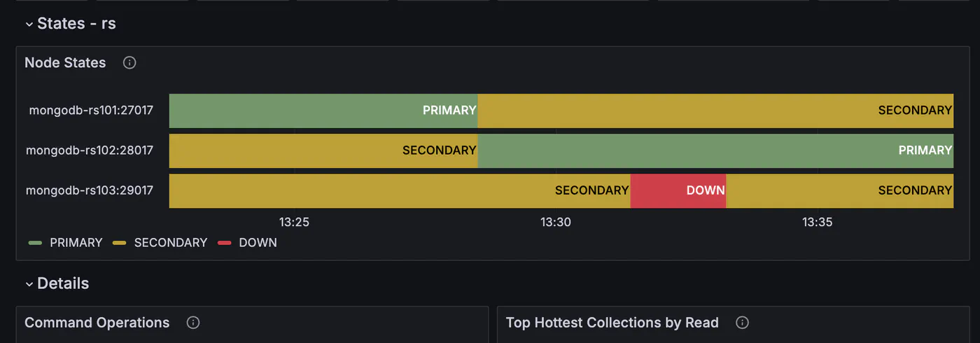Select the red DOWN segment for rs103

tap(678, 190)
